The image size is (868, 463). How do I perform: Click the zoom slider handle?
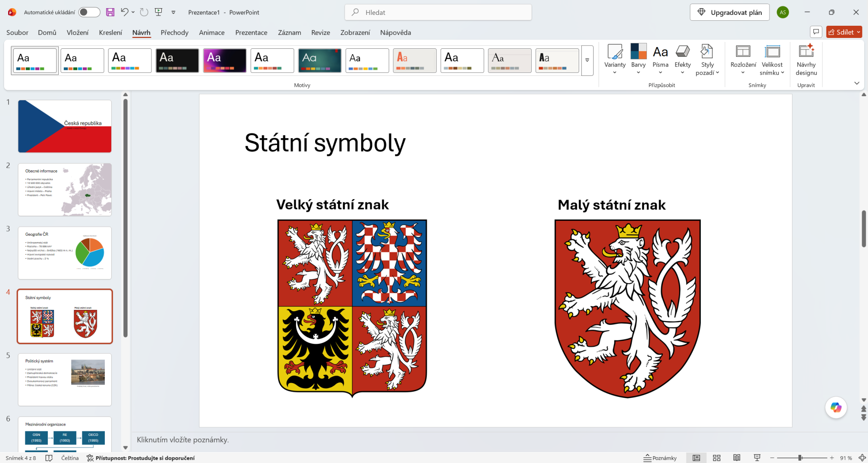click(800, 458)
